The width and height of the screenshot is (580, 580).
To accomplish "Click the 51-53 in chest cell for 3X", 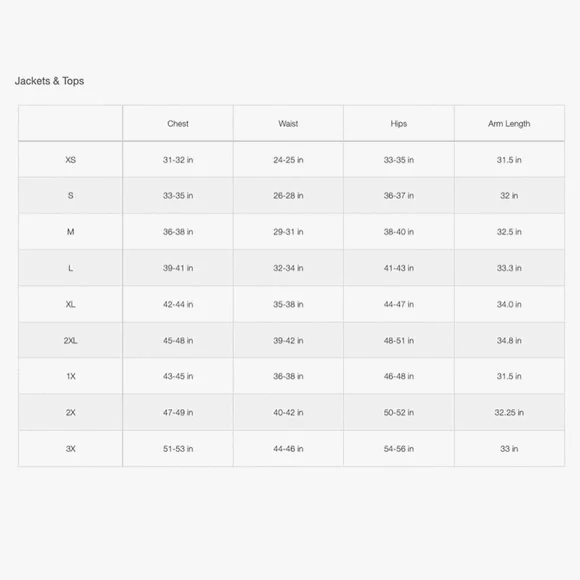I will tap(178, 449).
